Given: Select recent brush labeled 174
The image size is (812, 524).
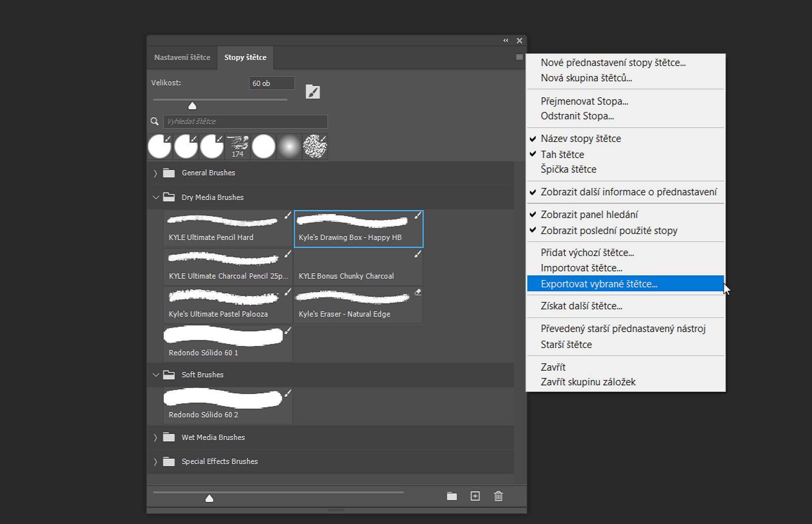Looking at the screenshot, I should [238, 147].
